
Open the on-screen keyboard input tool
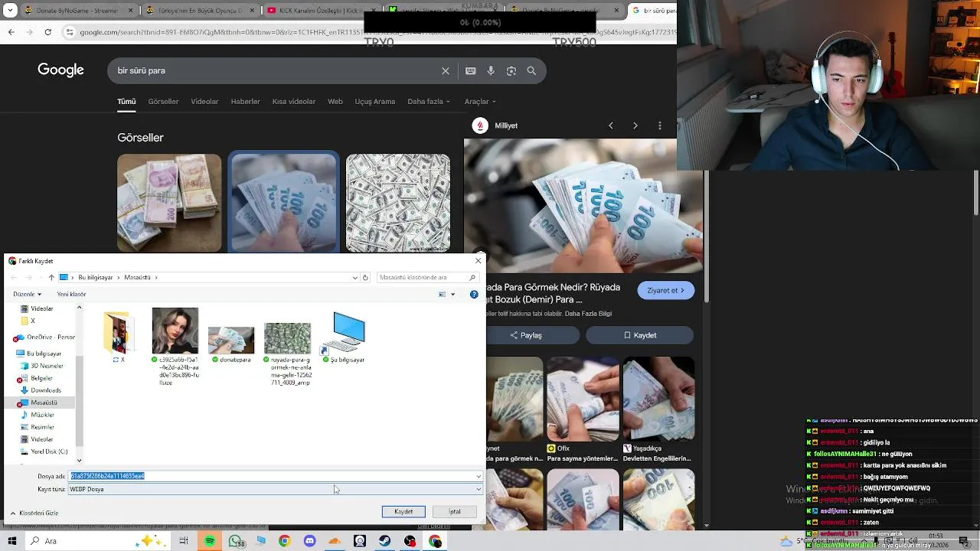470,70
